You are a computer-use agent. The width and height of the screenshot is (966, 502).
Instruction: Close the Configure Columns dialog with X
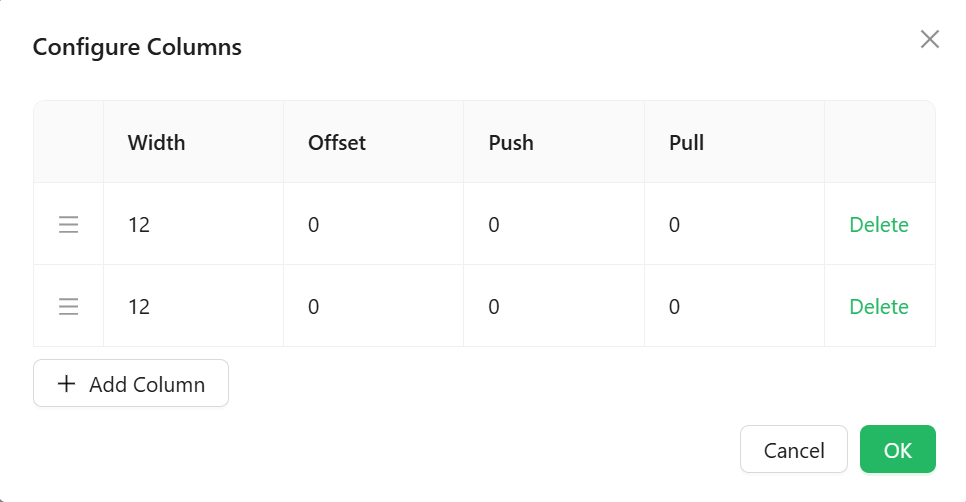(930, 39)
